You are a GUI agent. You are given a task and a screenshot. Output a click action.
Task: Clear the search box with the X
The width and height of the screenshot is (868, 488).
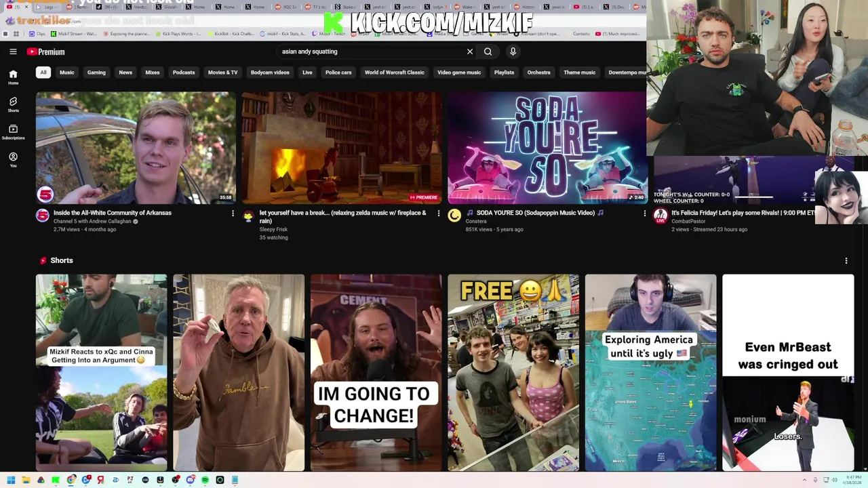click(x=469, y=52)
